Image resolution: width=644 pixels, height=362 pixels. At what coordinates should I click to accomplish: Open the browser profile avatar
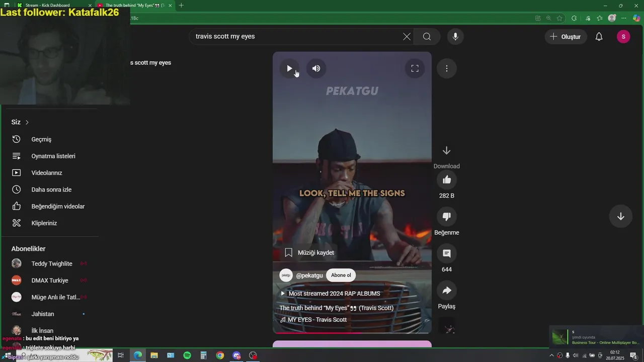[612, 18]
